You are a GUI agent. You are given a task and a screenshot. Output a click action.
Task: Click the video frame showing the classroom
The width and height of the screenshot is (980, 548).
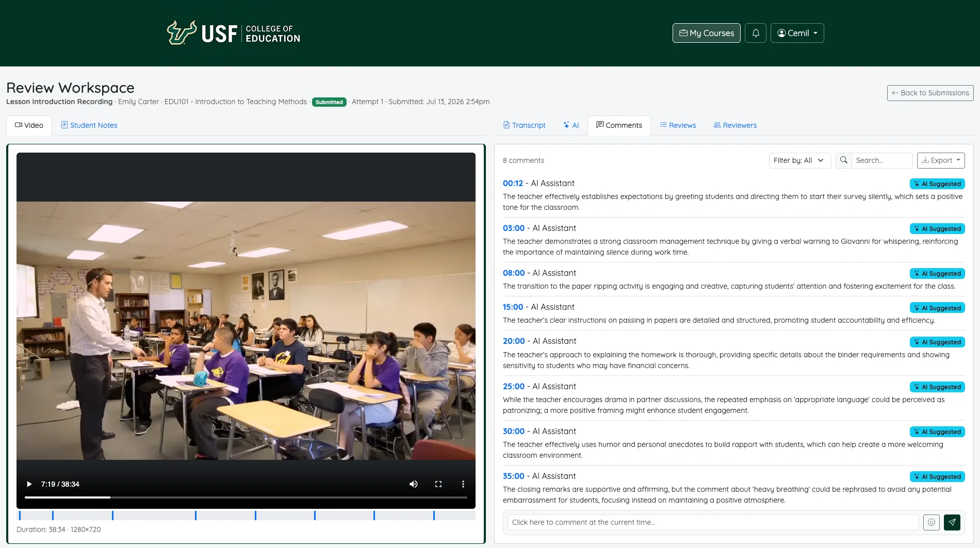246,330
